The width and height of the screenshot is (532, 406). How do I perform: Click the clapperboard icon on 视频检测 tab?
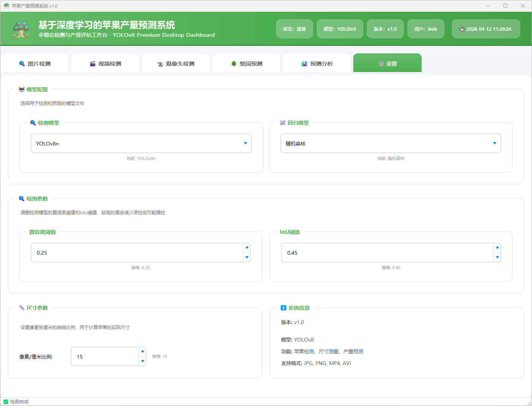point(93,64)
